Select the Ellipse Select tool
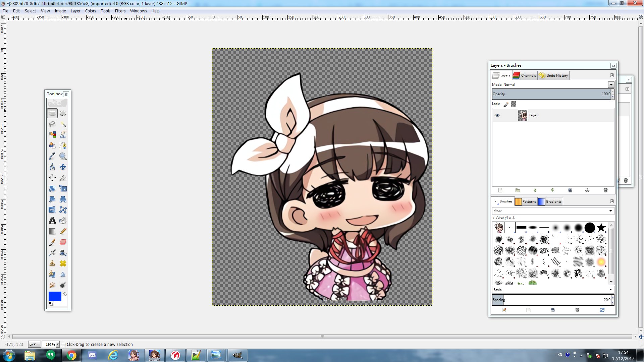 coord(63,113)
